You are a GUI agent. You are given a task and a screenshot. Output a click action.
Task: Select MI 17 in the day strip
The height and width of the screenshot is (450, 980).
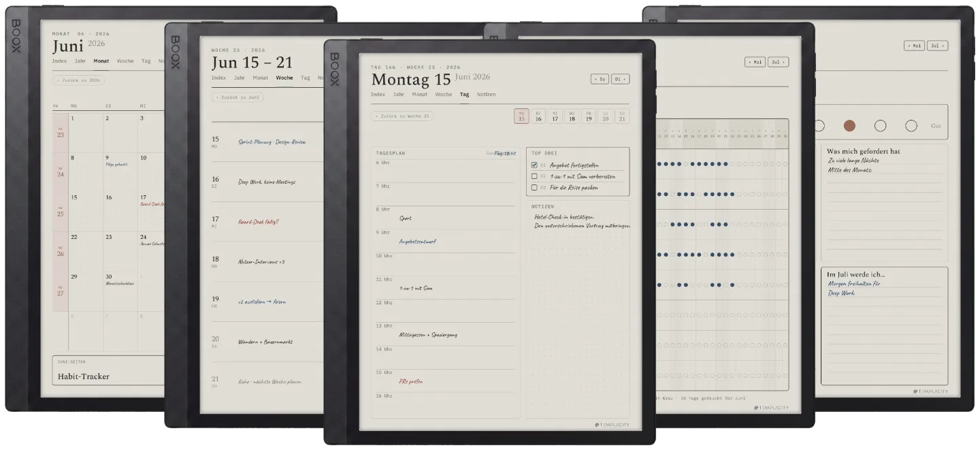pos(555,116)
